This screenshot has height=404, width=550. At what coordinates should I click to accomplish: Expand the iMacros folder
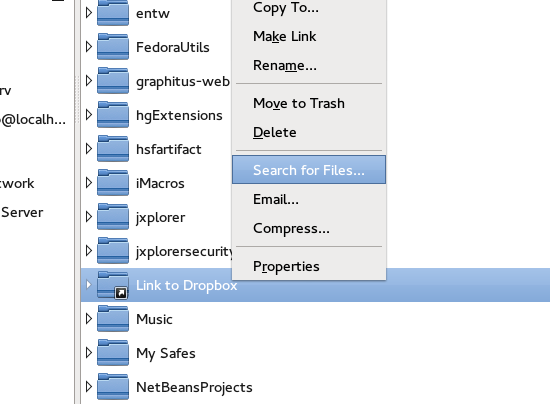coord(89,183)
